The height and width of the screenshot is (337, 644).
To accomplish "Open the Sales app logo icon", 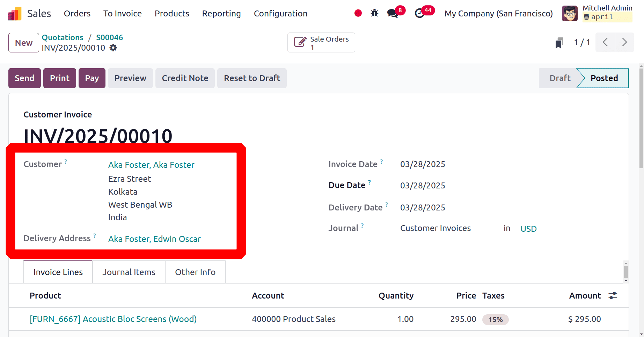I will pos(14,13).
